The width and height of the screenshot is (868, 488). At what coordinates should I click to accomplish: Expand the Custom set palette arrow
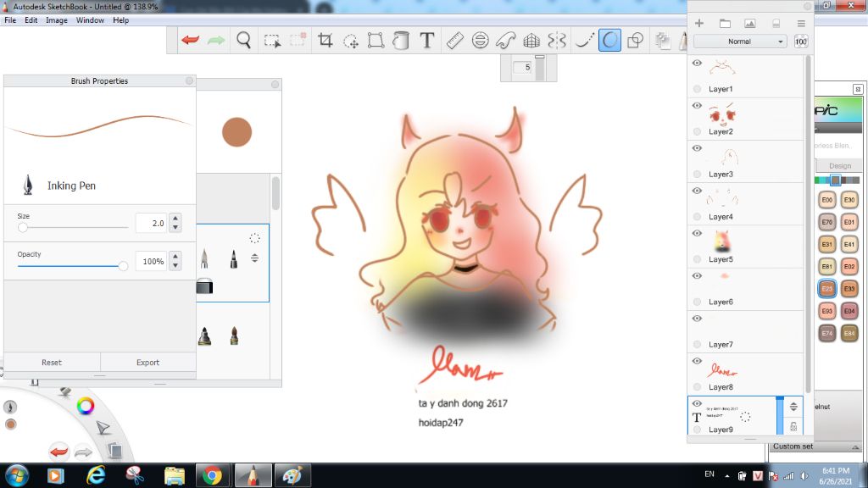click(855, 447)
